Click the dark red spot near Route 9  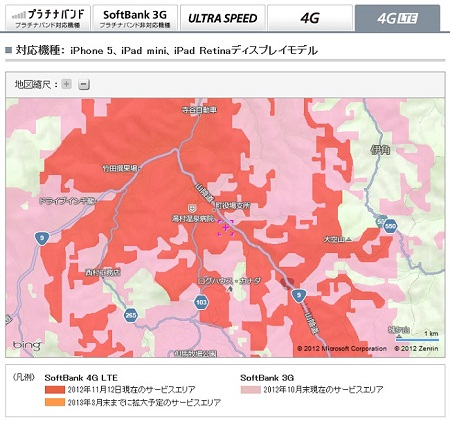coord(286,283)
